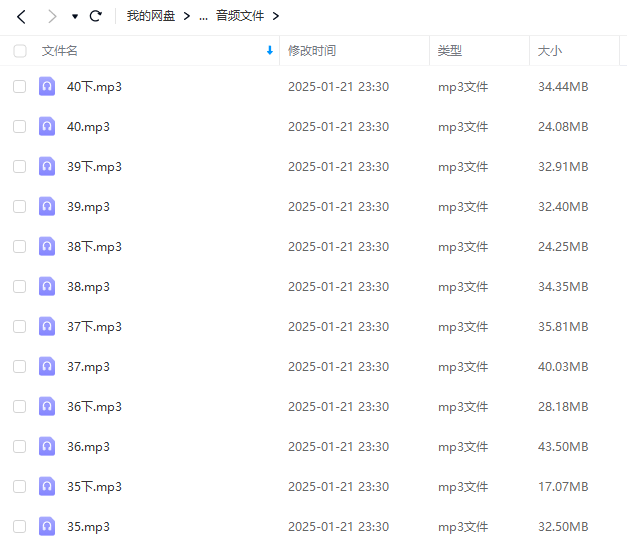Click audio icon of 38.mp3
The width and height of the screenshot is (627, 550).
coord(47,286)
